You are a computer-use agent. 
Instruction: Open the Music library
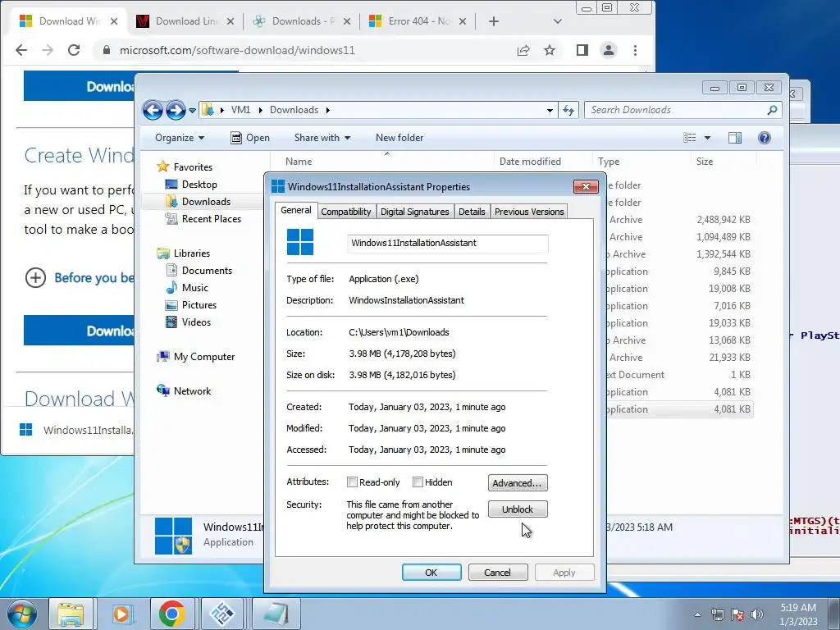[x=195, y=288]
